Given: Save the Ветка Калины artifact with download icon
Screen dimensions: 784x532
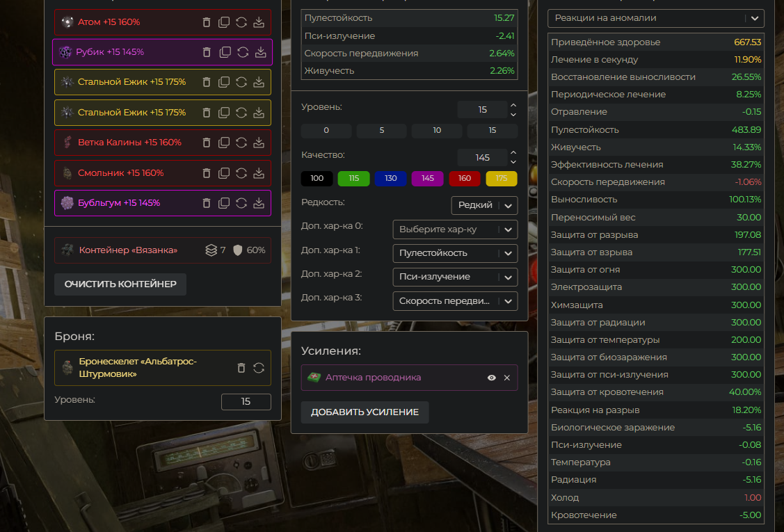Looking at the screenshot, I should pos(259,143).
